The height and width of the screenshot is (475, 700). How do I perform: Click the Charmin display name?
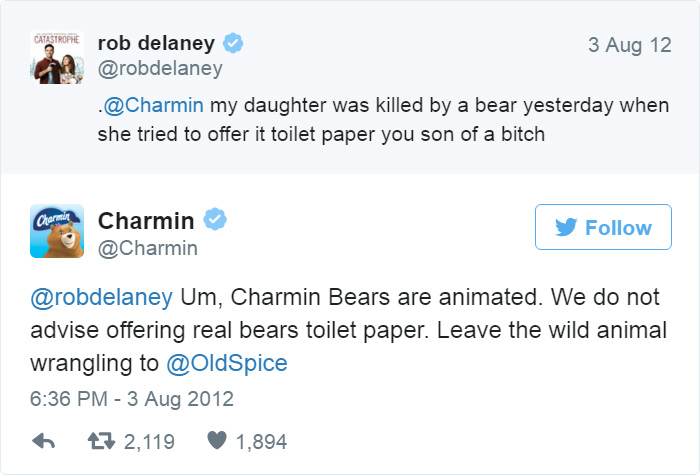click(146, 221)
